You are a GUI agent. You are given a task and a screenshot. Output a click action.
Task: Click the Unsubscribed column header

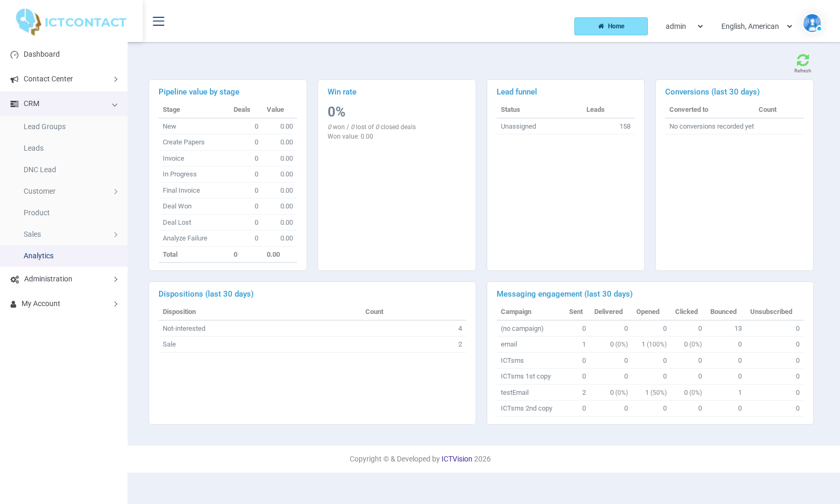[771, 312]
